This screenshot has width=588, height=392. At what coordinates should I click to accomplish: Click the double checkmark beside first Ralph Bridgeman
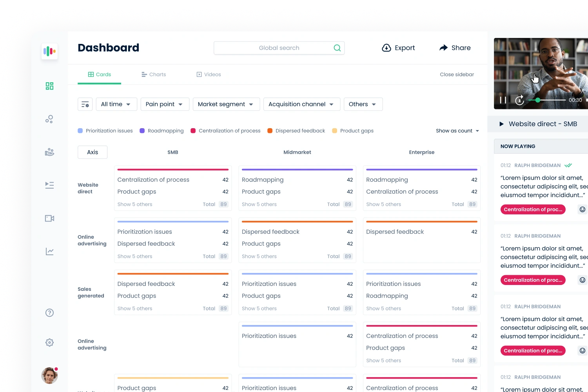(568, 165)
